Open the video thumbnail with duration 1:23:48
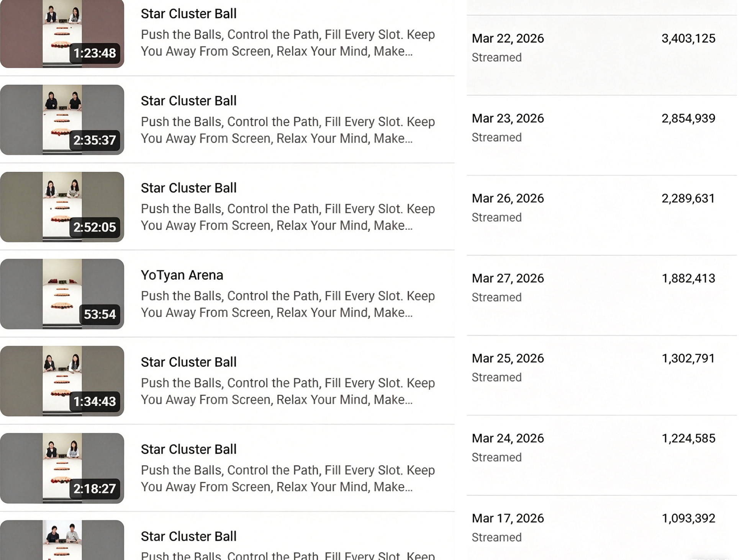This screenshot has width=747, height=560. [62, 34]
